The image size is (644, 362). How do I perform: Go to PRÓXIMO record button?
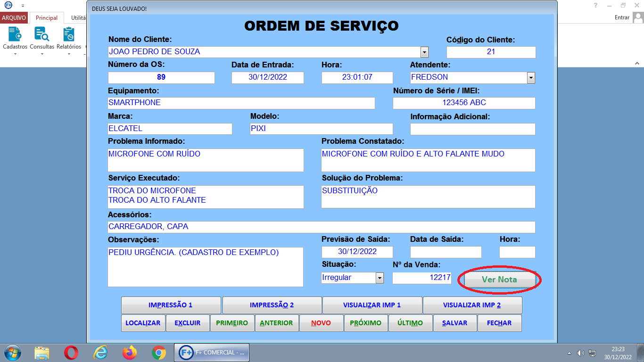(366, 323)
